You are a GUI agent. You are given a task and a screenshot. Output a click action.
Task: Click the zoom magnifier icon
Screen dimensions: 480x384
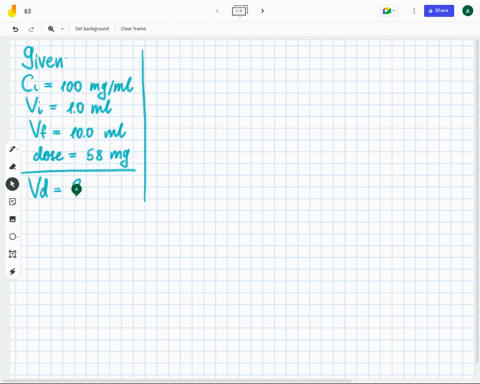(x=51, y=29)
